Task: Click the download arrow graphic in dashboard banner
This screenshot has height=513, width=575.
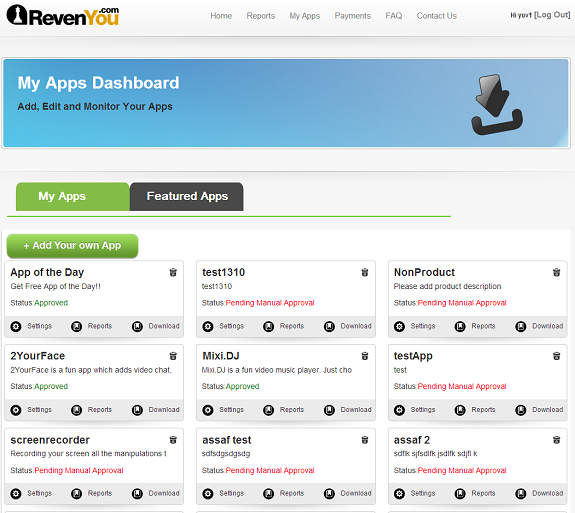Action: 497,105
